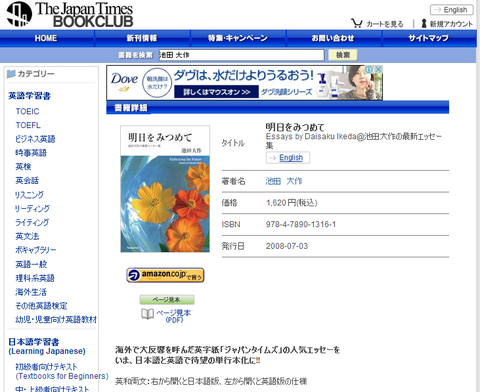Click the ad info icon on Dove banner
480x392 pixels.
(369, 69)
